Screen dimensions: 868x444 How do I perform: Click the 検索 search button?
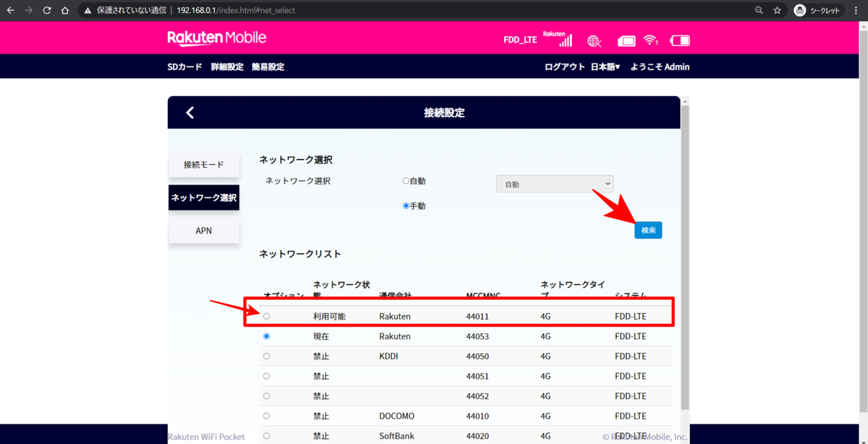tap(648, 230)
